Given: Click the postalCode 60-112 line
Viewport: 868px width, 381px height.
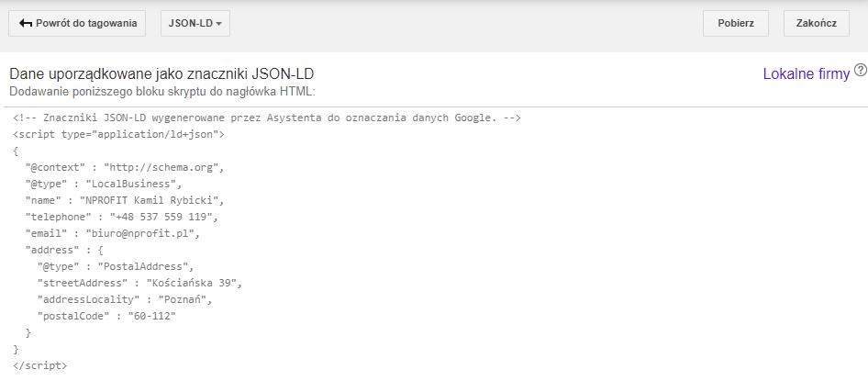Looking at the screenshot, I should click(x=106, y=316).
